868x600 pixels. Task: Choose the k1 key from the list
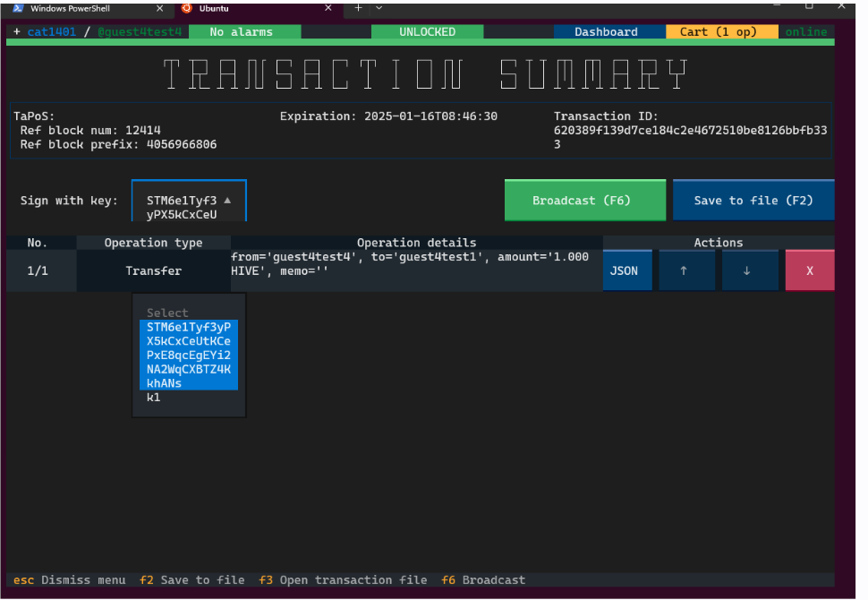(x=154, y=398)
